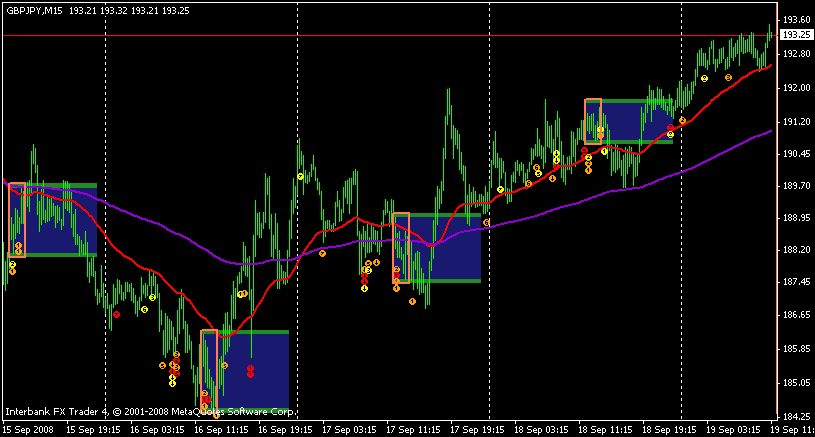Click the 17 Sep 11:15 time axis label

(413, 430)
